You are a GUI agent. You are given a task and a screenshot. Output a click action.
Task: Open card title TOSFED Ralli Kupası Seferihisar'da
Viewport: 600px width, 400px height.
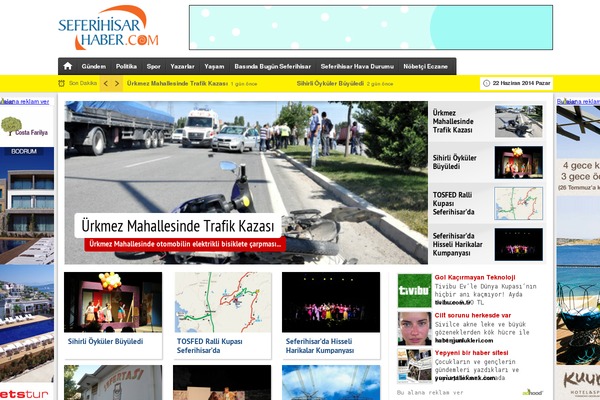(x=209, y=346)
